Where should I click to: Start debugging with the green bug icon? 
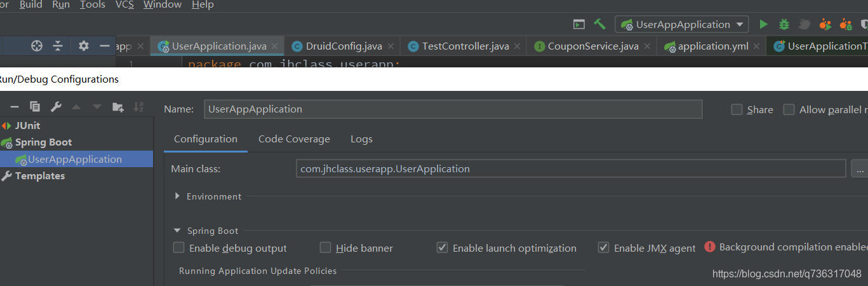point(784,24)
